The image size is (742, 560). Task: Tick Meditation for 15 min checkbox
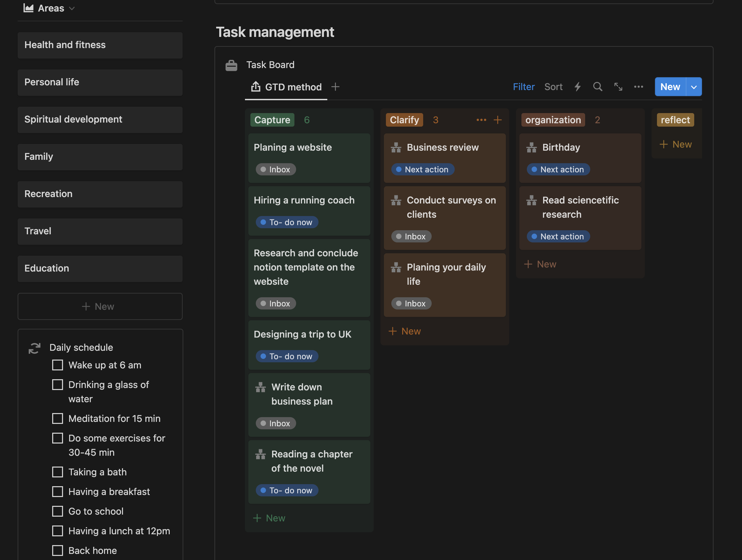tap(58, 418)
